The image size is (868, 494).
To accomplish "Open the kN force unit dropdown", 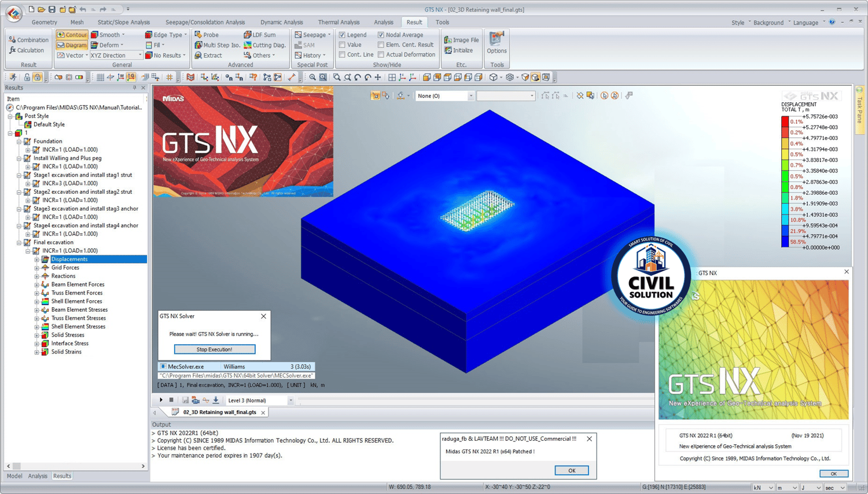I will coord(763,488).
